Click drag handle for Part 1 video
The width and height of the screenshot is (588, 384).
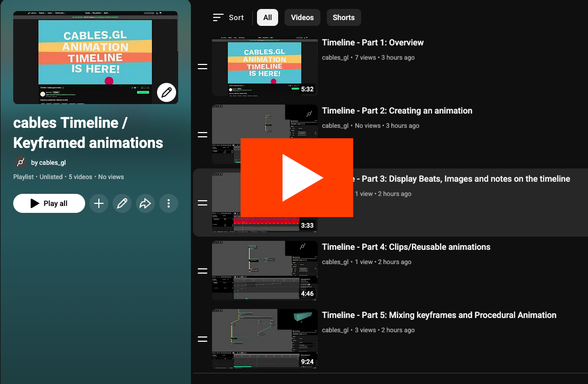[x=203, y=67]
